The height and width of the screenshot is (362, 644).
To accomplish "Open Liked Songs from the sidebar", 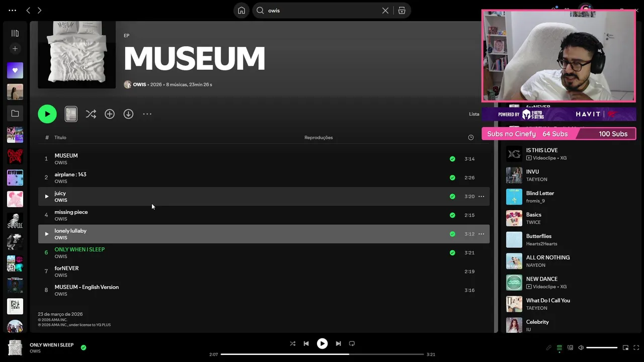I will pyautogui.click(x=15, y=70).
